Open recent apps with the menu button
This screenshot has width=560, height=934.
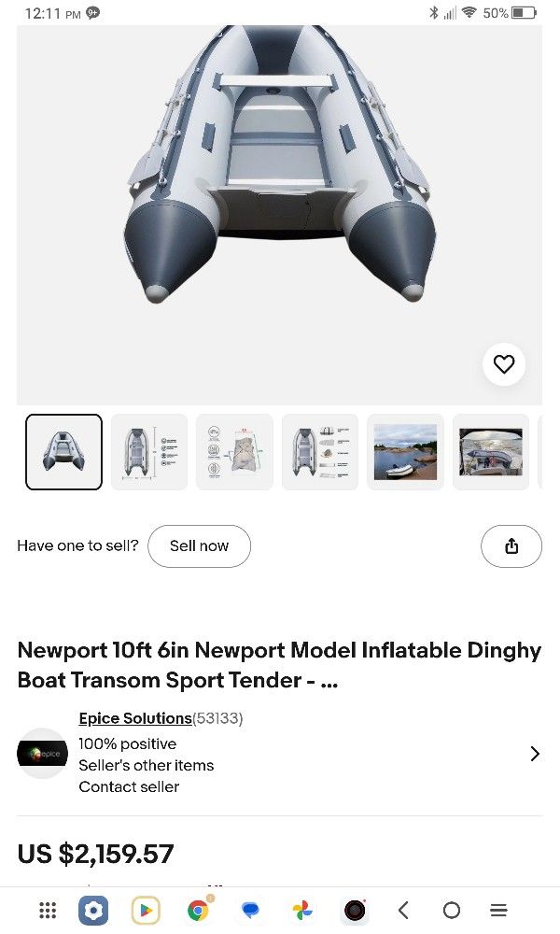tap(501, 911)
